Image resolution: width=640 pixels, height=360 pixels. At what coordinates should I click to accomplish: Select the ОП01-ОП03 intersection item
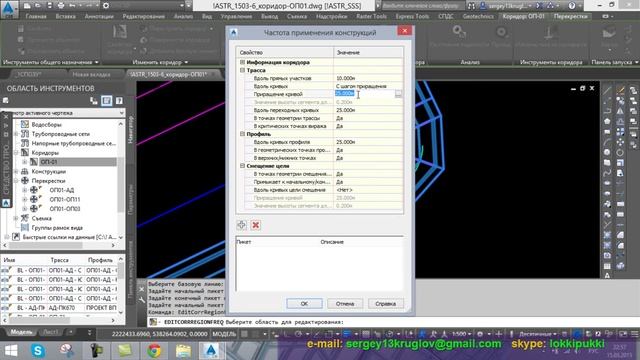tap(64, 209)
